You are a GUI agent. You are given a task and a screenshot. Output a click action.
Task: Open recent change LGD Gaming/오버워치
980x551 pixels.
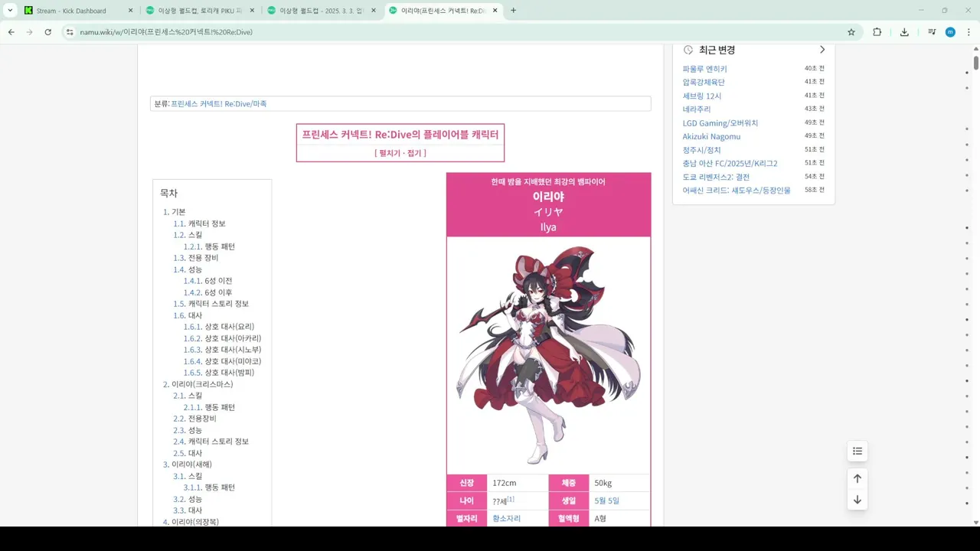coord(720,123)
